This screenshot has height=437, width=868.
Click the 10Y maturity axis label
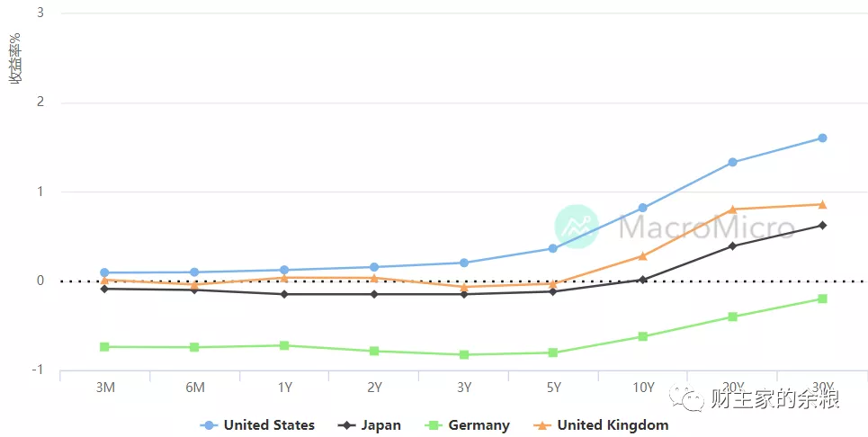tap(642, 388)
